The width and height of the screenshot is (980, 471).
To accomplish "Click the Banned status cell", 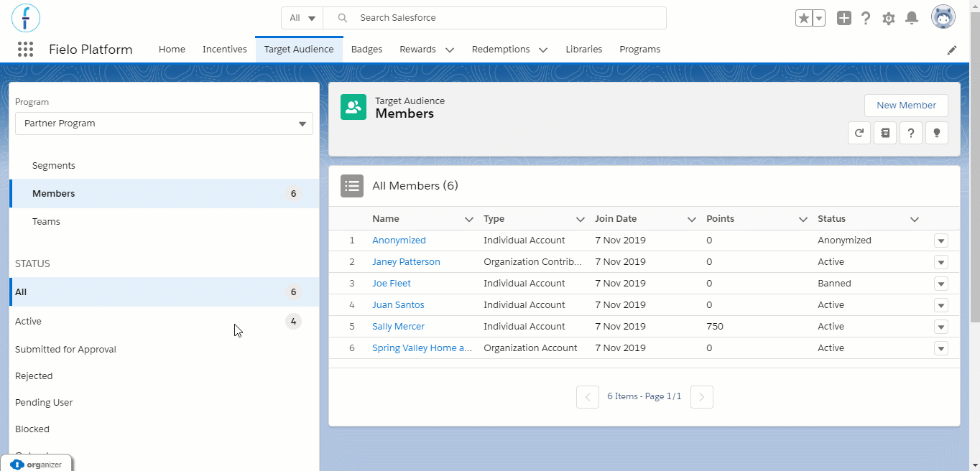I will click(834, 284).
